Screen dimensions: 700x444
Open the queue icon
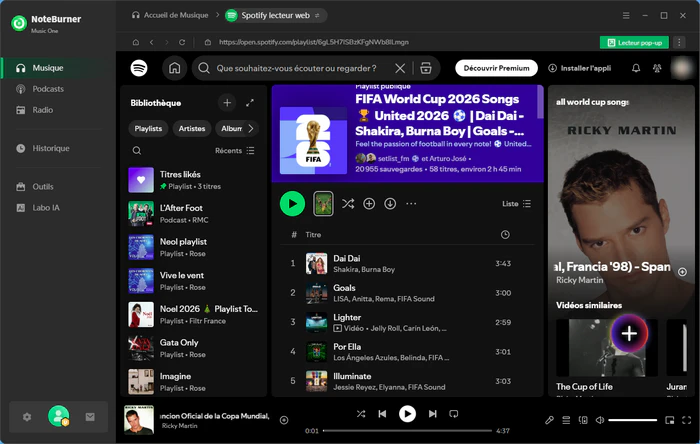[x=566, y=420]
